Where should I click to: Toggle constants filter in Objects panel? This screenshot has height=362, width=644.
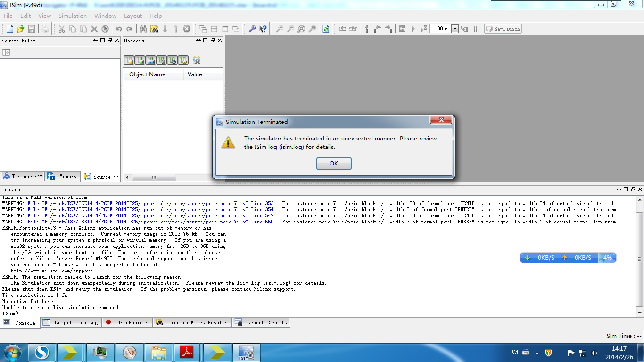[172, 60]
